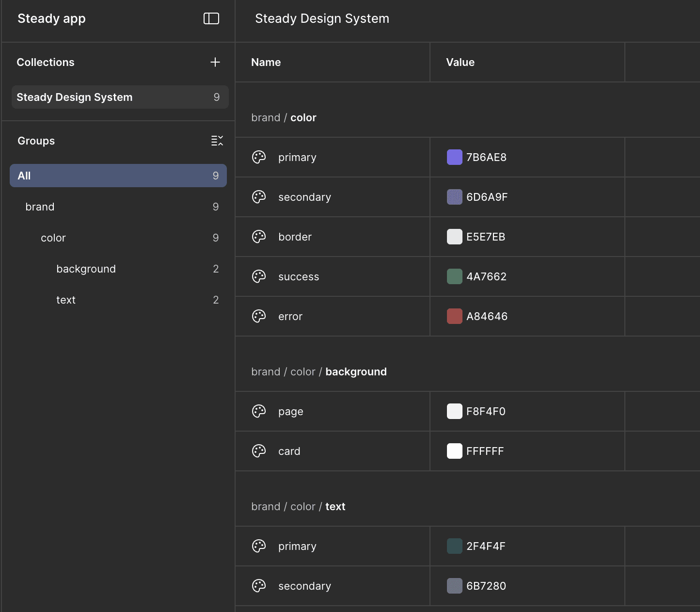Screen dimensions: 700x612
Task: Click the Value column header
Action: tap(460, 62)
